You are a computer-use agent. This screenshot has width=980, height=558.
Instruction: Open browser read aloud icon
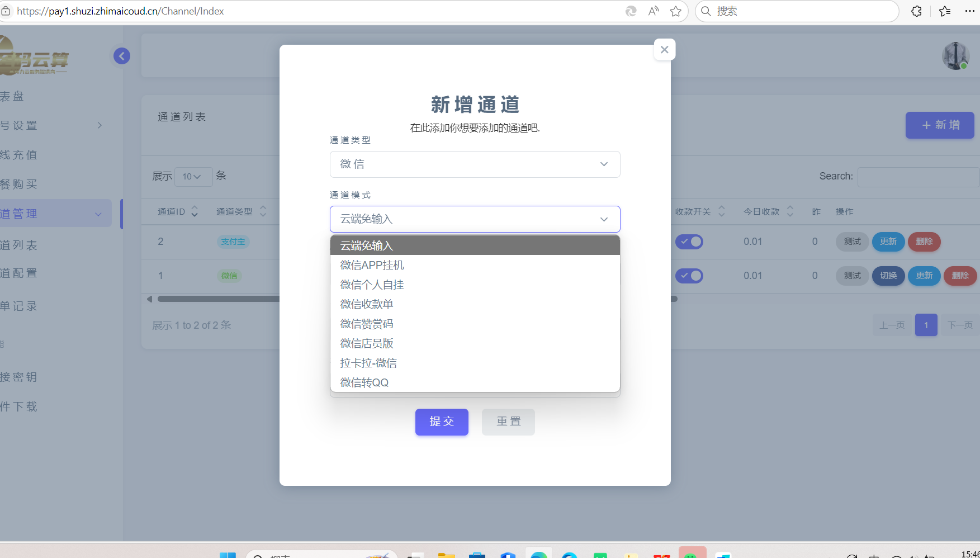pos(653,11)
